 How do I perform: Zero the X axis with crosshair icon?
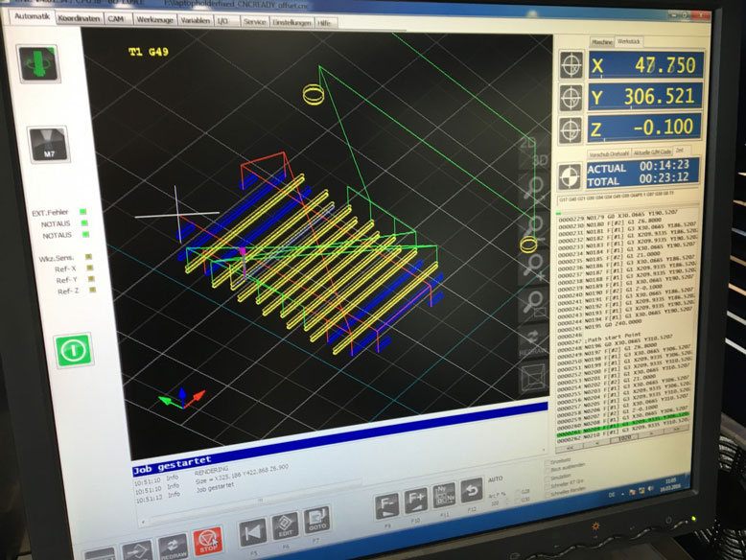point(571,64)
